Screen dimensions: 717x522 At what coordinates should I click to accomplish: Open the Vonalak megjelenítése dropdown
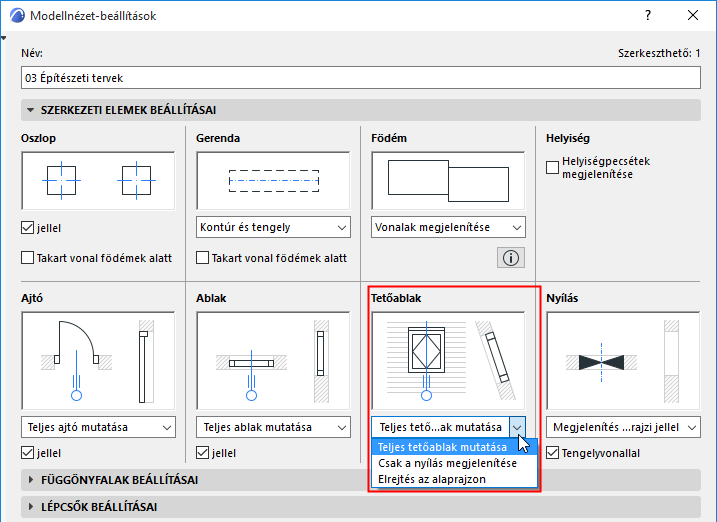448,227
